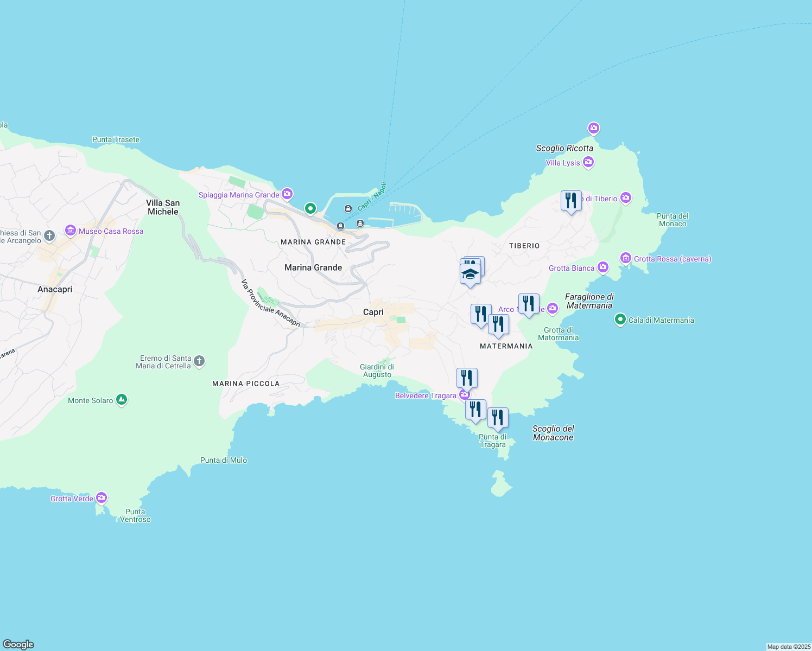Select the Belvedere Tragara camera icon
This screenshot has width=812, height=651.
(464, 395)
